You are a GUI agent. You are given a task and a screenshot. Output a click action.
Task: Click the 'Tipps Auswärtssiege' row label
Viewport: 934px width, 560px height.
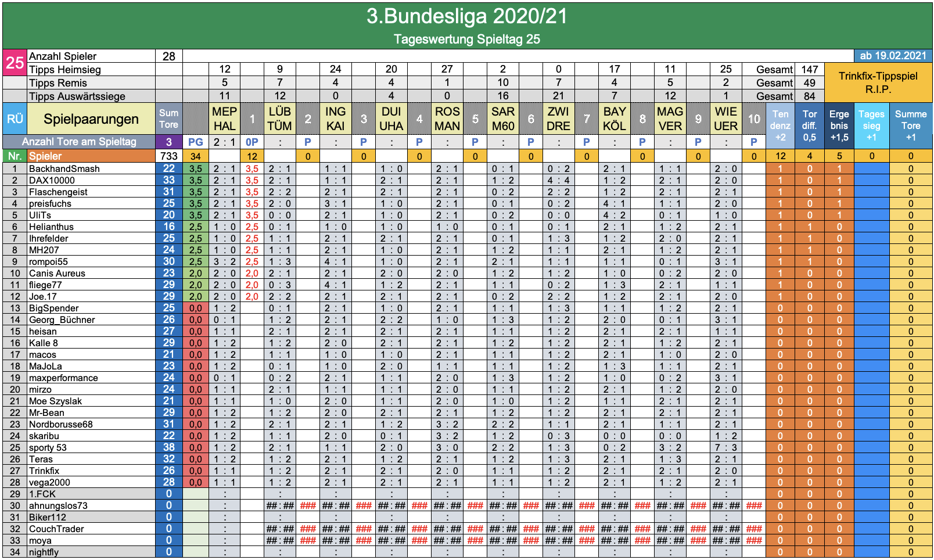pos(91,96)
